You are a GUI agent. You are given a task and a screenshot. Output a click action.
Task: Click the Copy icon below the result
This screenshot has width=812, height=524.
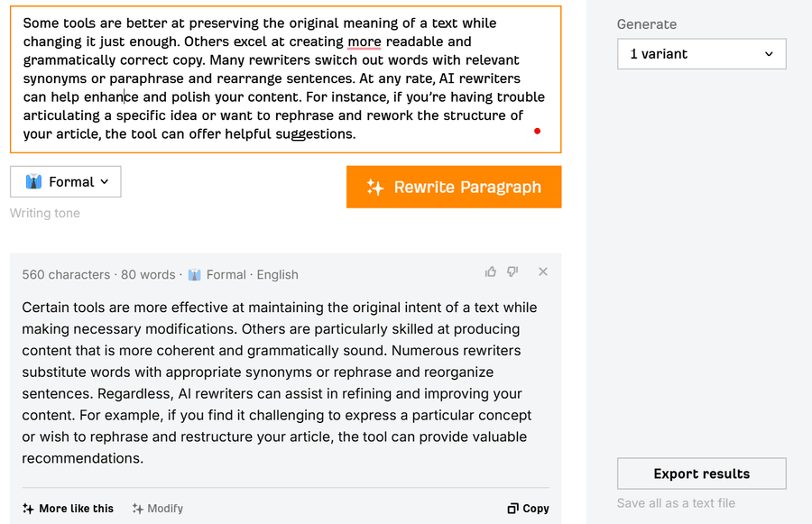pyautogui.click(x=512, y=509)
